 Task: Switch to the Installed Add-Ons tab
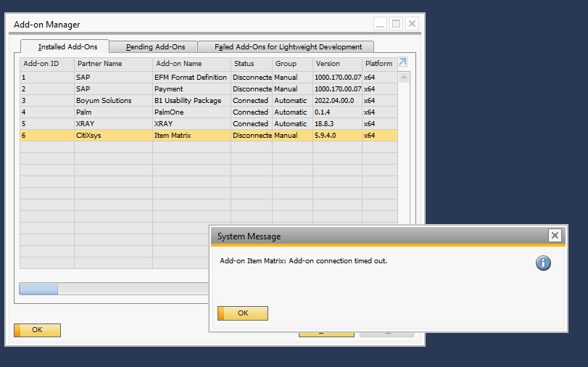tap(65, 46)
